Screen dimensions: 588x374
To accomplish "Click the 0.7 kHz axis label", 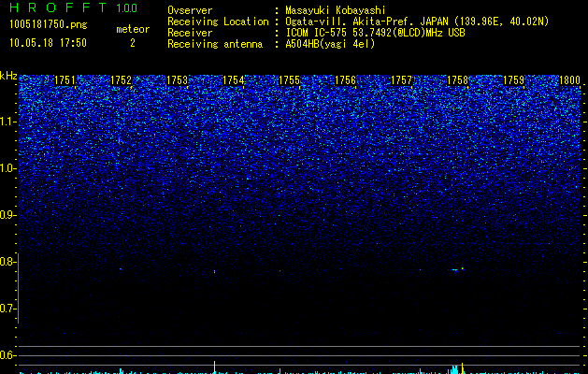I will click(x=7, y=309).
